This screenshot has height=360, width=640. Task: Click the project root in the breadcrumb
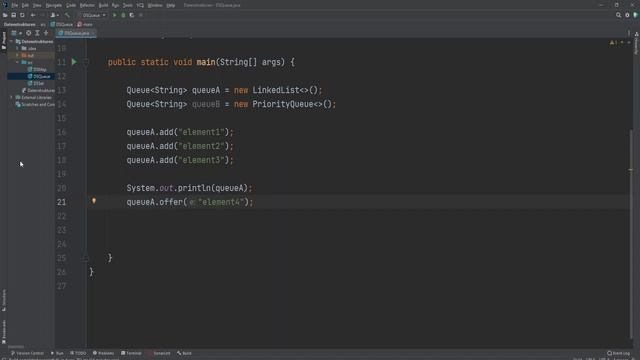(20, 24)
